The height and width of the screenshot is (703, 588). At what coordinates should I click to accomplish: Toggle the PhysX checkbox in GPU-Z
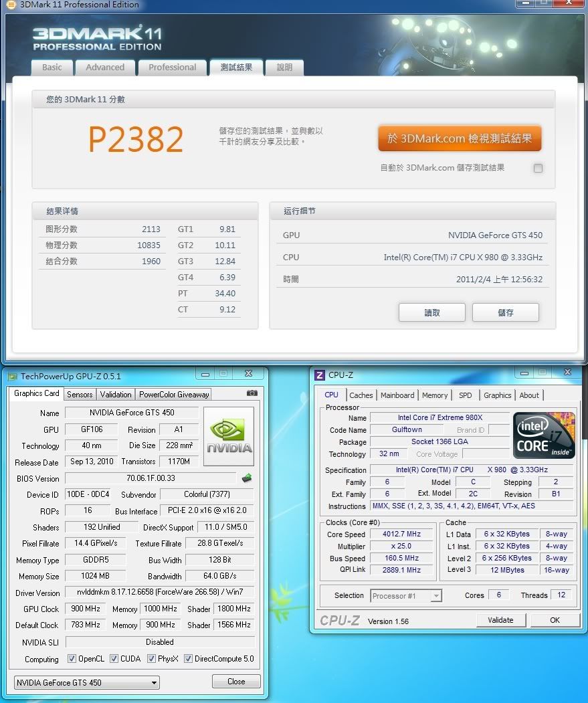pyautogui.click(x=152, y=659)
